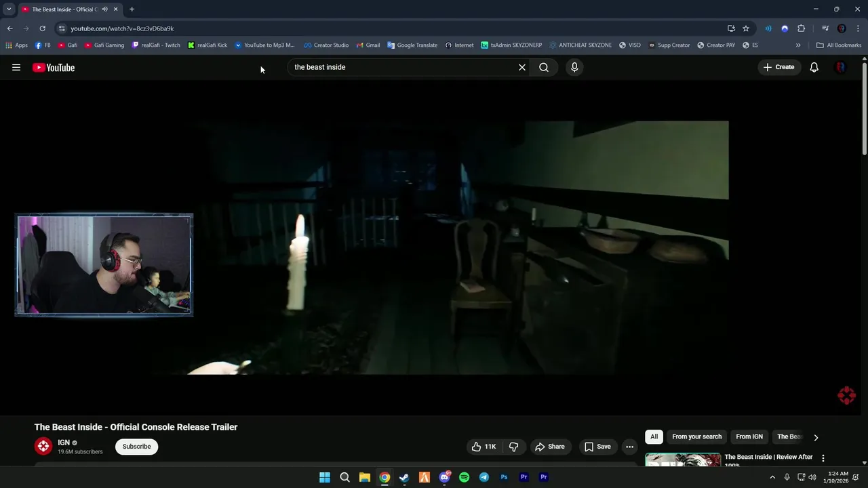Open Photoshop from the taskbar

pyautogui.click(x=504, y=477)
